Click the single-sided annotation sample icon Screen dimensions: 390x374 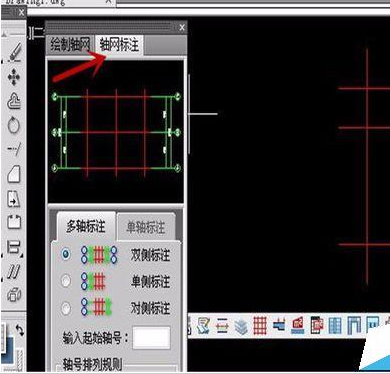pos(93,281)
